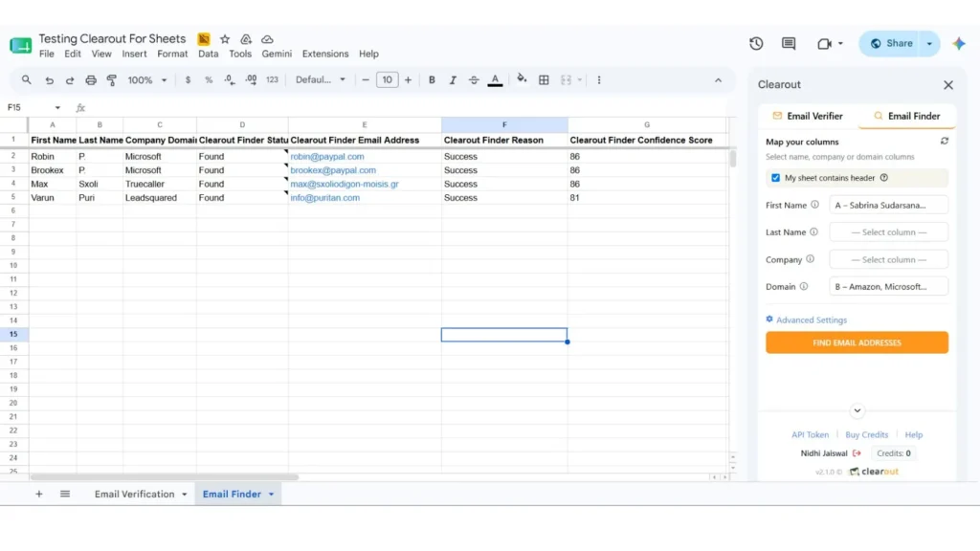Open the API Token link
Image resolution: width=980 pixels, height=551 pixels.
pos(810,435)
